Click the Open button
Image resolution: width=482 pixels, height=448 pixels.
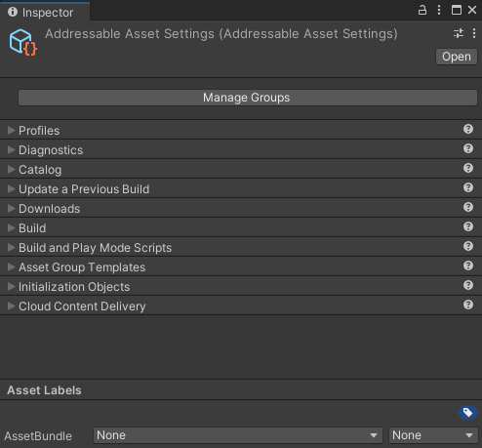(x=457, y=57)
